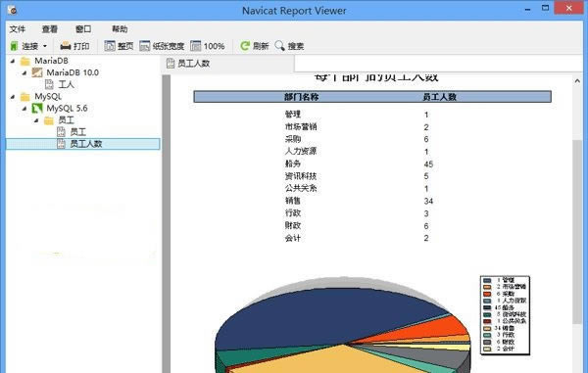Click the 采购 legend color swatch
This screenshot has width=588, height=373.
pos(487,294)
